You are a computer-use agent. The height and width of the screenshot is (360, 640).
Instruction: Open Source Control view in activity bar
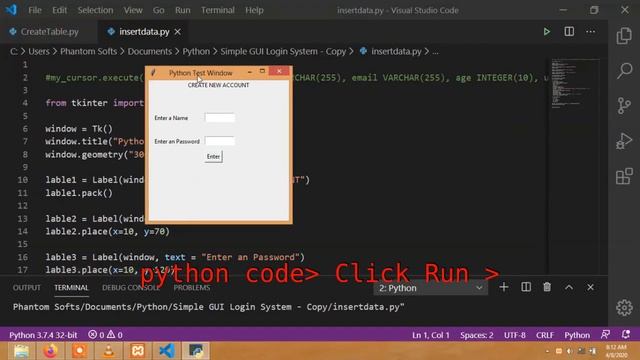coord(624,106)
